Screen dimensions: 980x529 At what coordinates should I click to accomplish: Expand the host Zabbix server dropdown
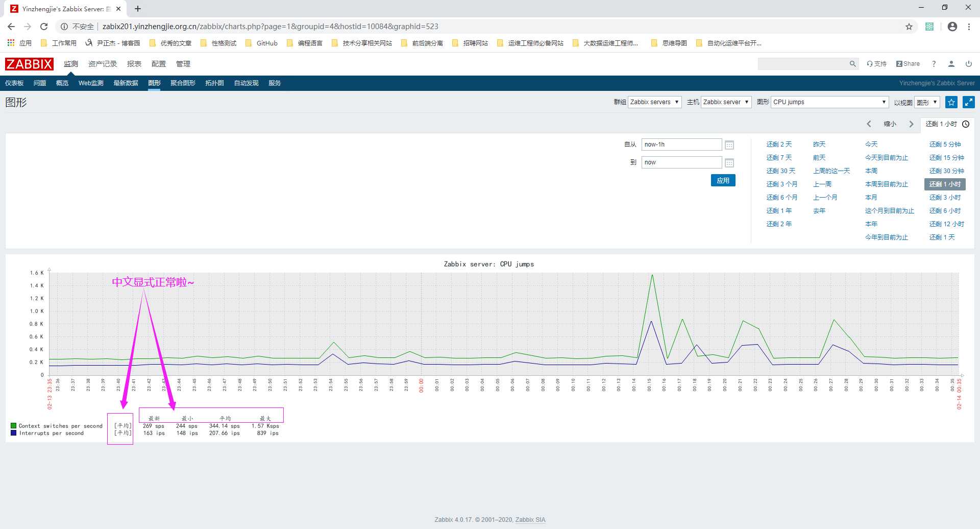click(726, 102)
